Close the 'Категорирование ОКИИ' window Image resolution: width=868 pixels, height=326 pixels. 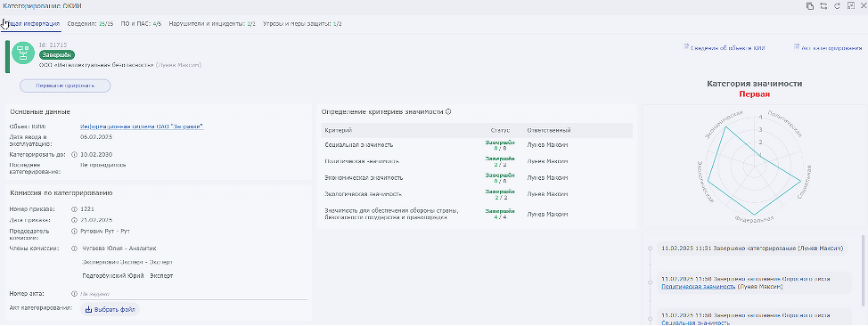tap(863, 5)
